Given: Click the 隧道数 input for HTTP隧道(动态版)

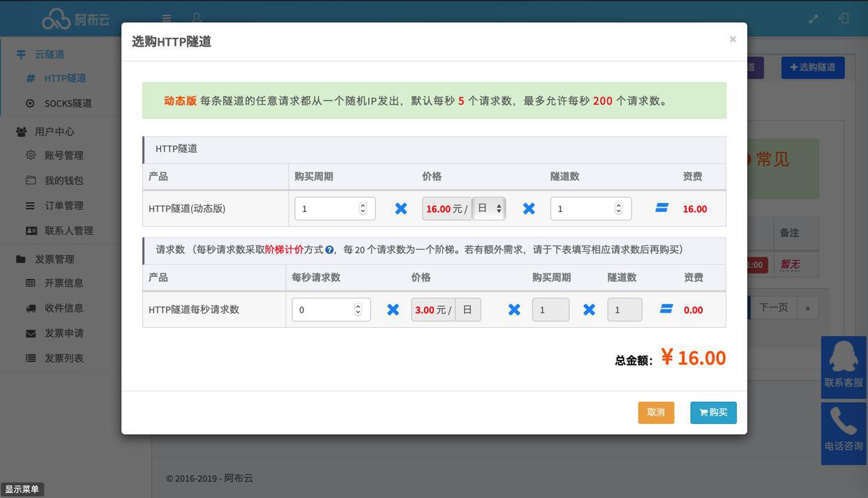Looking at the screenshot, I should coord(591,209).
